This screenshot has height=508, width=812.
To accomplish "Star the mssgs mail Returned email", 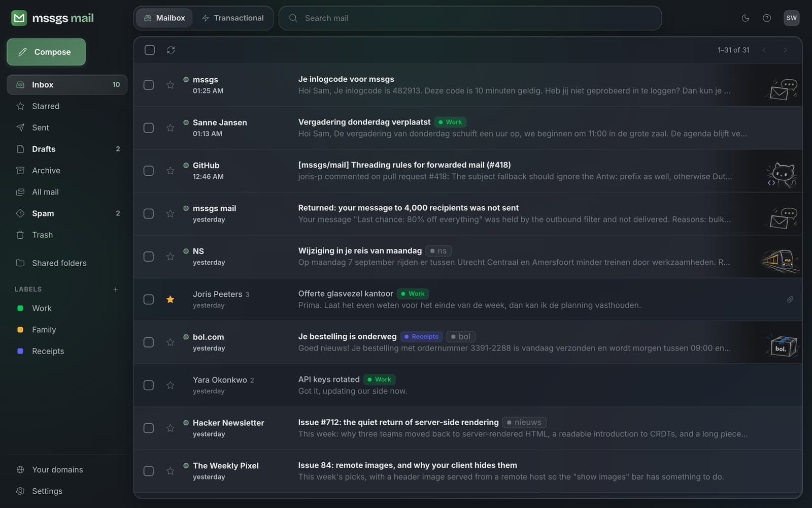I will tap(171, 214).
